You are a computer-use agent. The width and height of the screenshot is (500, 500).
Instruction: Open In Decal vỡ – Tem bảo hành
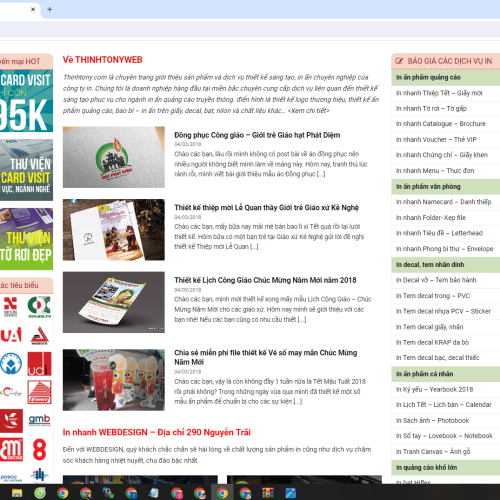coord(436,280)
